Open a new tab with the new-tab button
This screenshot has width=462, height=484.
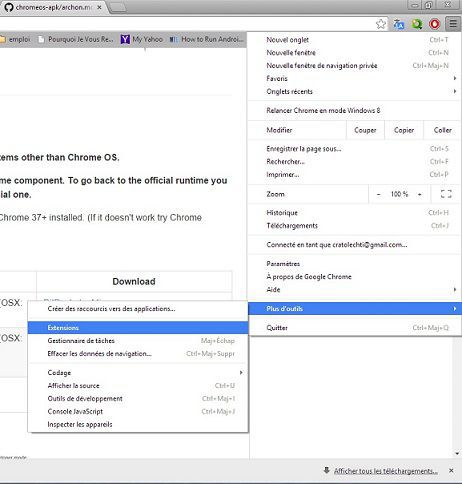click(x=118, y=7)
